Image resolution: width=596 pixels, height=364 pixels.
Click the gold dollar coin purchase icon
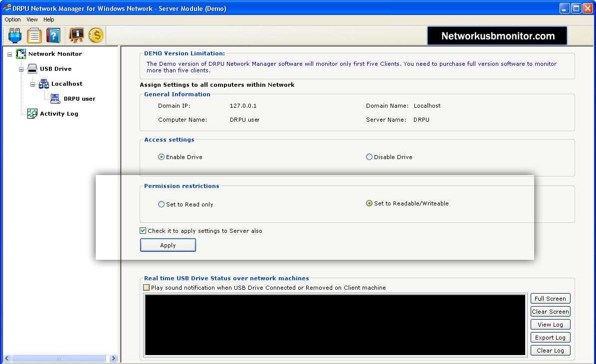[x=96, y=35]
